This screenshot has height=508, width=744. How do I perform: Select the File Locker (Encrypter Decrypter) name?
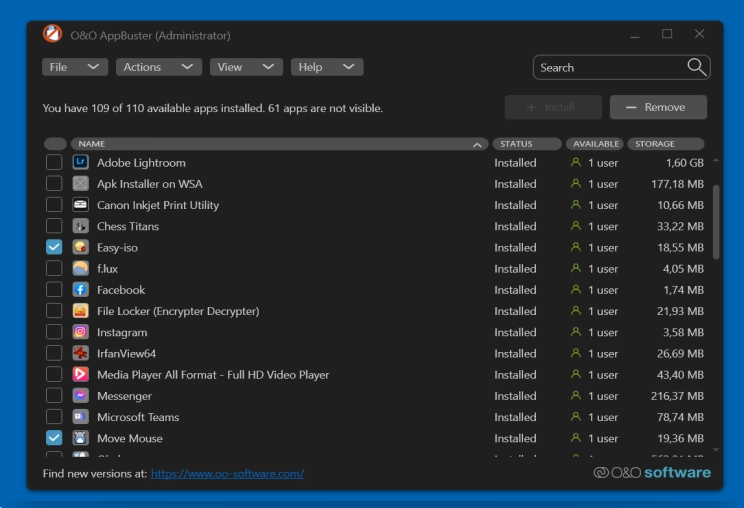pos(178,311)
